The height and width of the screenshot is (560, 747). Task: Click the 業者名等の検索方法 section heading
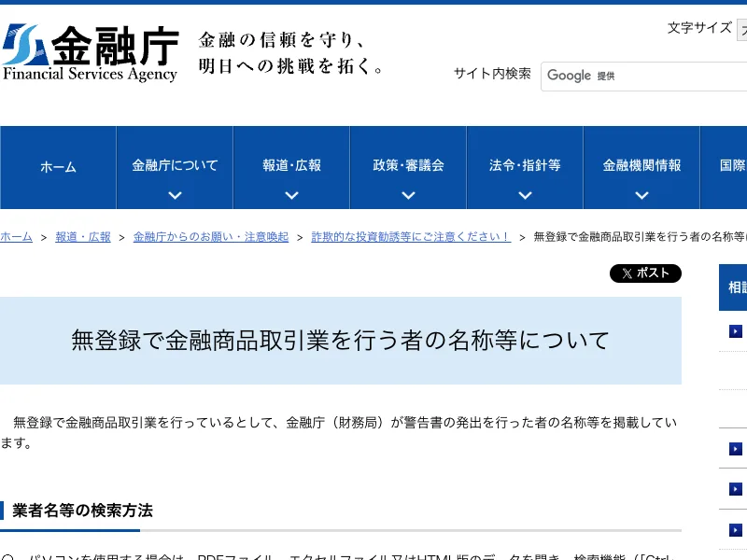click(x=82, y=511)
